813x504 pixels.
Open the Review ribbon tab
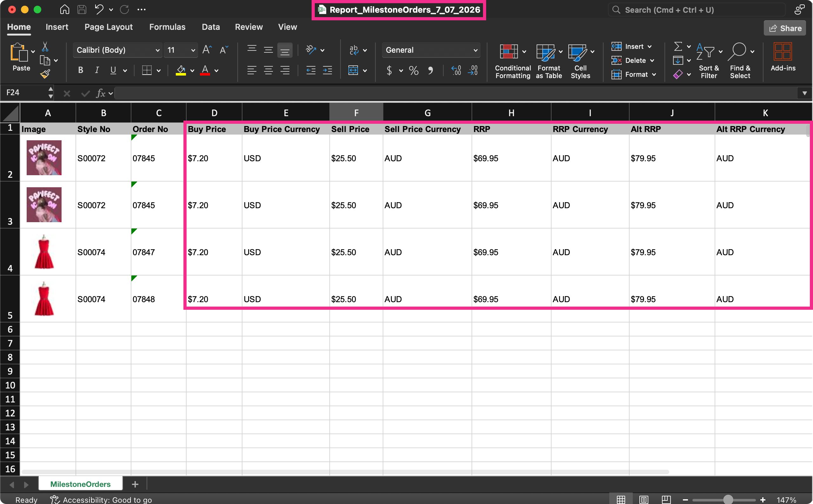[248, 27]
